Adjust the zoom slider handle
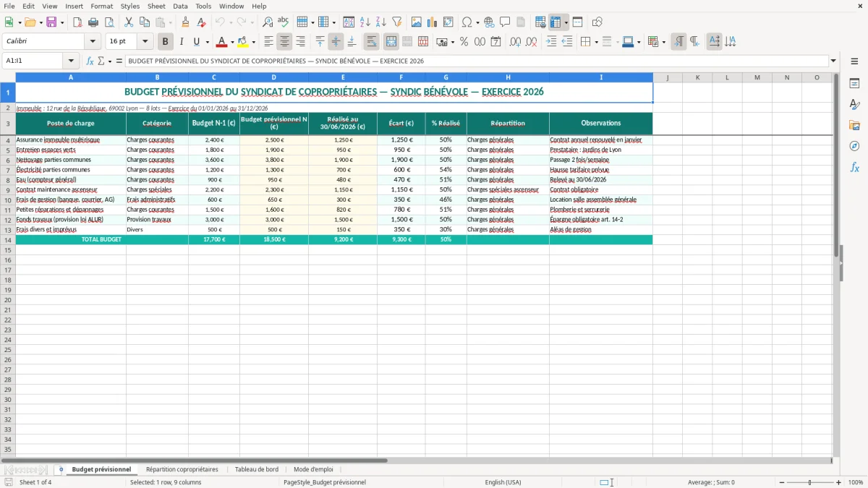Viewport: 868px width, 488px height. pyautogui.click(x=810, y=482)
